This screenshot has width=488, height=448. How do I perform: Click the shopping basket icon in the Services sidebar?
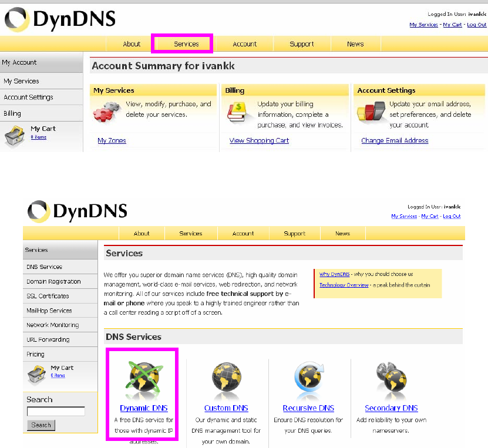pyautogui.click(x=37, y=374)
